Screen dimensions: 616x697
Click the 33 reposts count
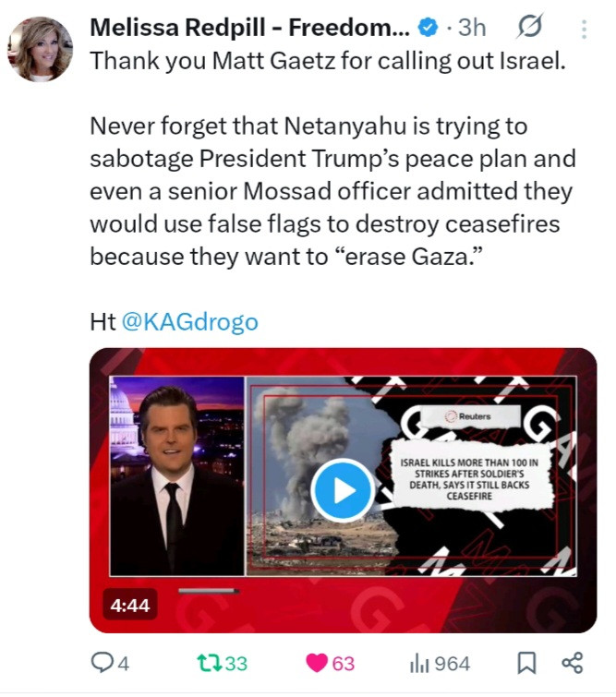[x=236, y=664]
